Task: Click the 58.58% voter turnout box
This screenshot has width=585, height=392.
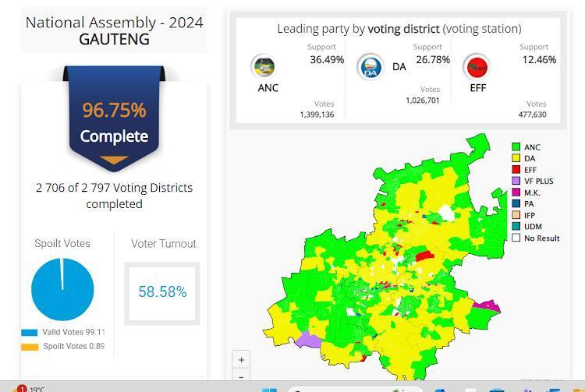Action: tap(162, 292)
